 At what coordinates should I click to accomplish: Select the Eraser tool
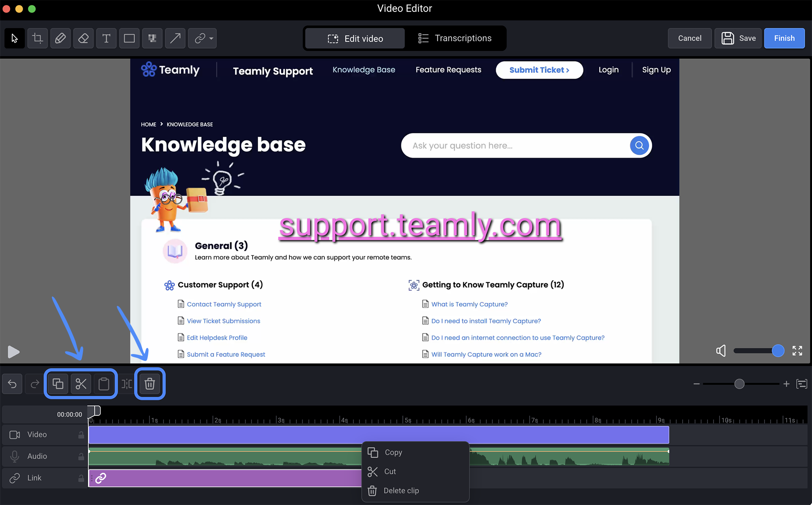[84, 38]
